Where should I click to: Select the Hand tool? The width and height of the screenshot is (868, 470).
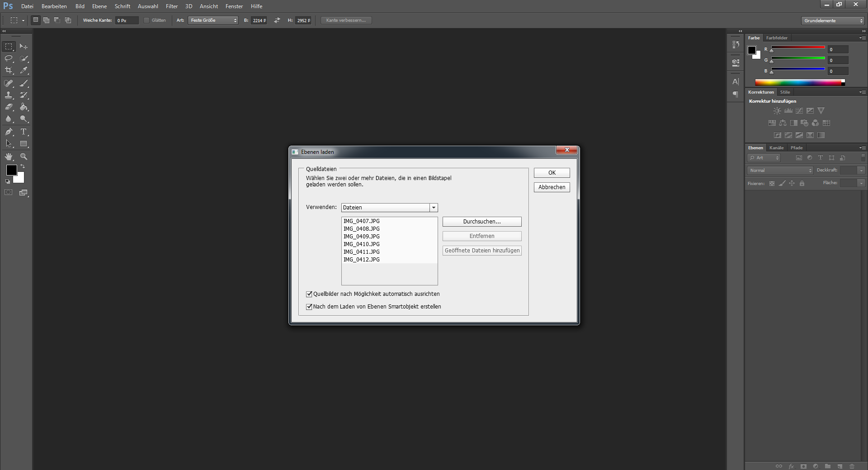pyautogui.click(x=9, y=157)
